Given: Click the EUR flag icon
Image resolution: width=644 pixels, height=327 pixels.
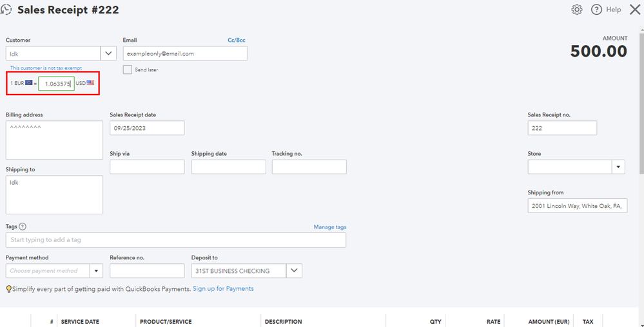Looking at the screenshot, I should tap(28, 83).
